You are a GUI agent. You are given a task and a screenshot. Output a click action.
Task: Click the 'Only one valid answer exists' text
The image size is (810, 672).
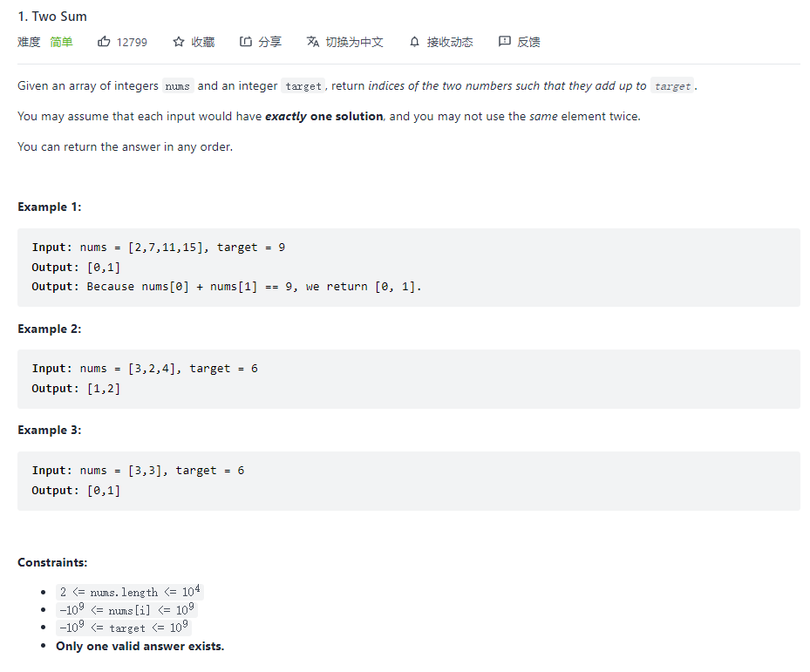tap(140, 646)
